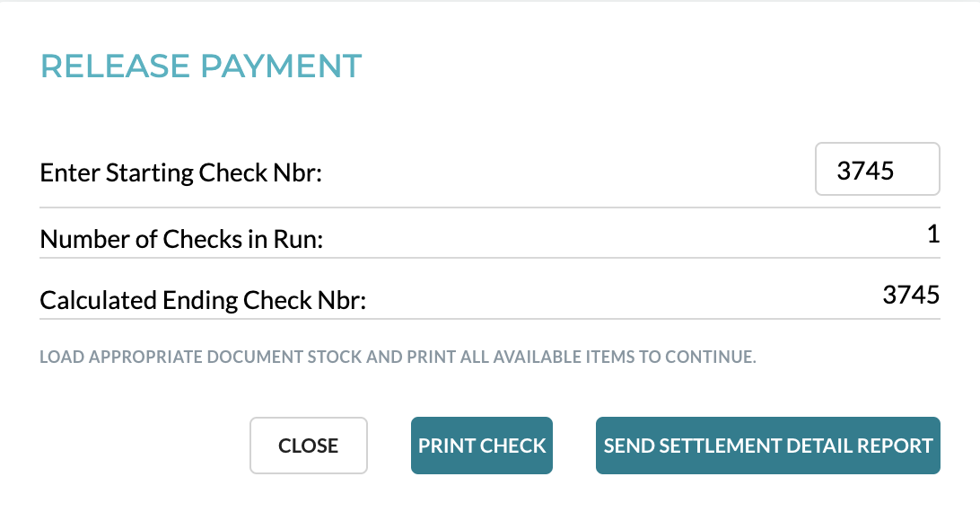This screenshot has width=980, height=512.
Task: Print the check for this payment run
Action: [482, 446]
